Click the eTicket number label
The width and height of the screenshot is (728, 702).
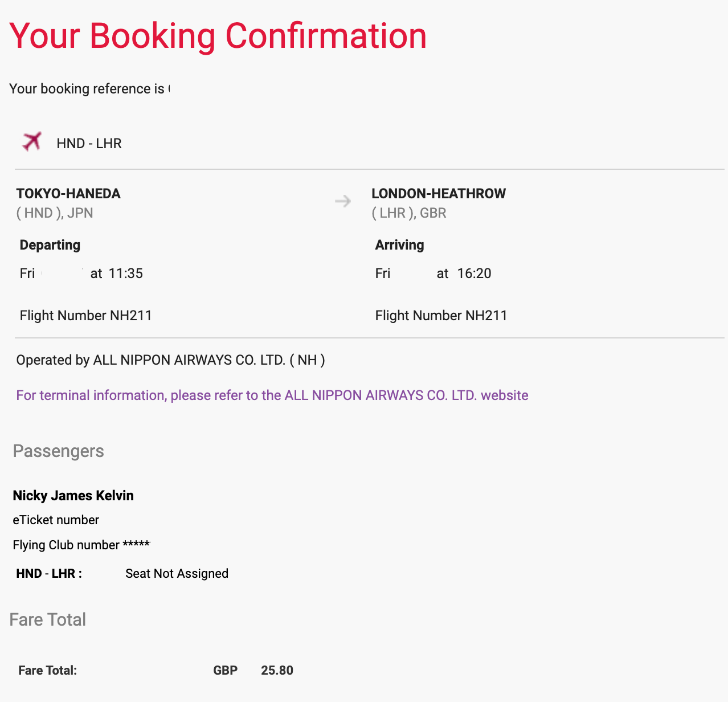click(x=56, y=520)
